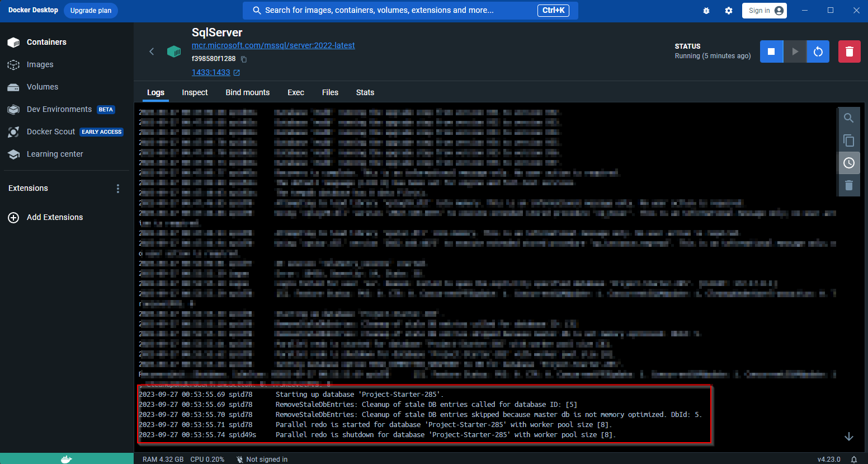The image size is (868, 464).
Task: Go back with the left chevron arrow
Action: point(152,51)
